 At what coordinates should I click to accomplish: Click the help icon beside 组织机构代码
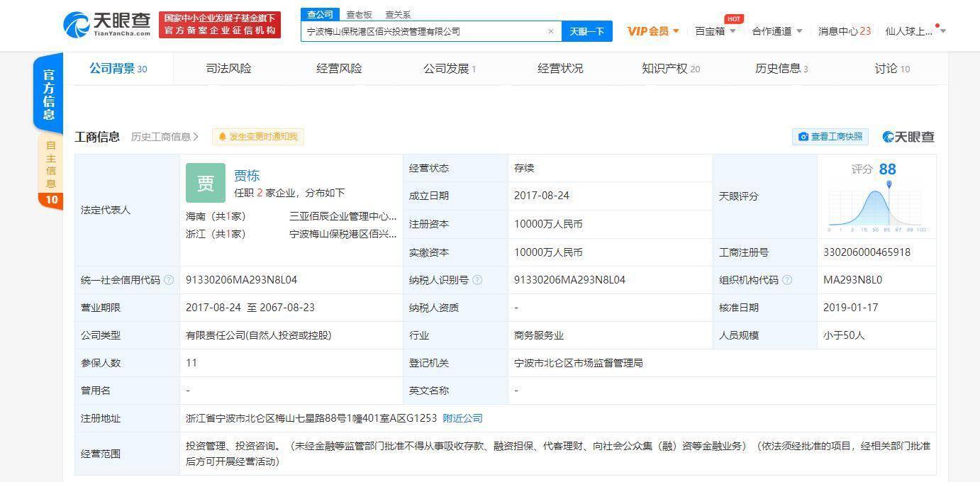[x=787, y=280]
